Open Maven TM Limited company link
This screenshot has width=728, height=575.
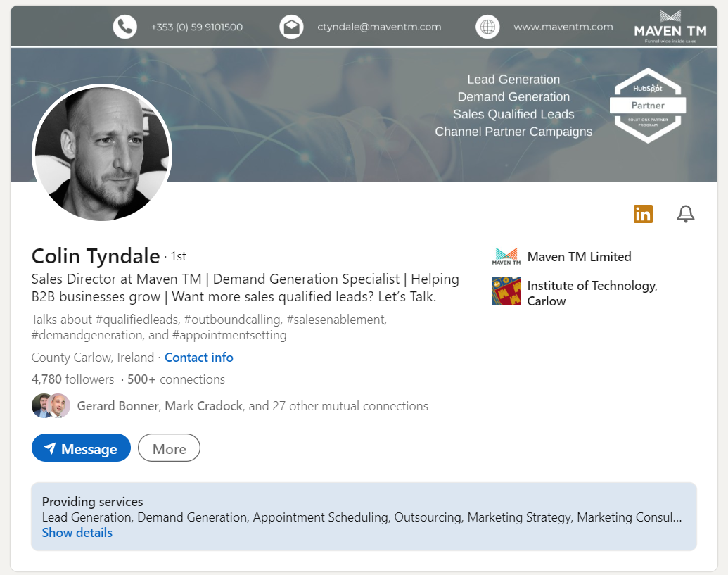tap(579, 256)
